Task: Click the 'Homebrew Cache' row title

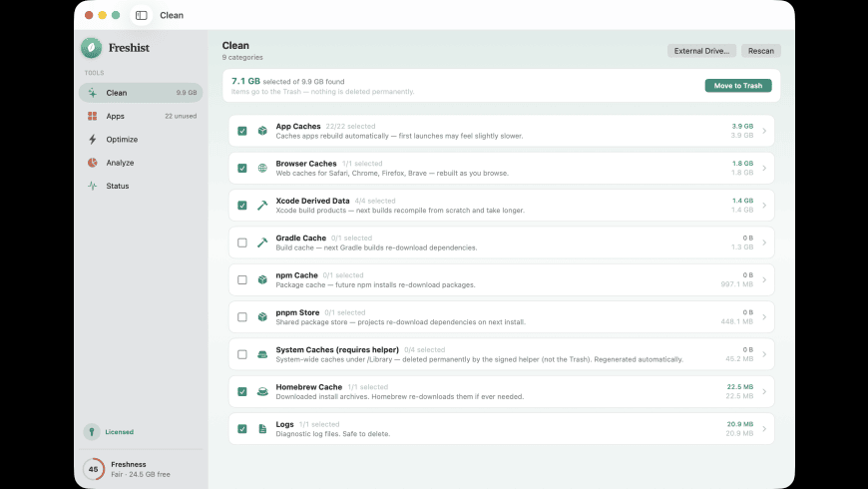Action: coord(309,386)
